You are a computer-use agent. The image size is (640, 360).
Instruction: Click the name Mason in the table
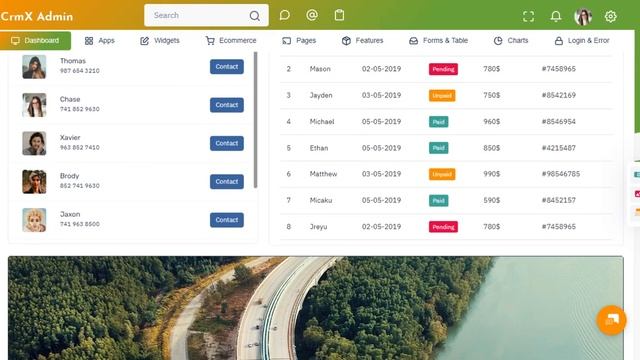click(x=320, y=69)
